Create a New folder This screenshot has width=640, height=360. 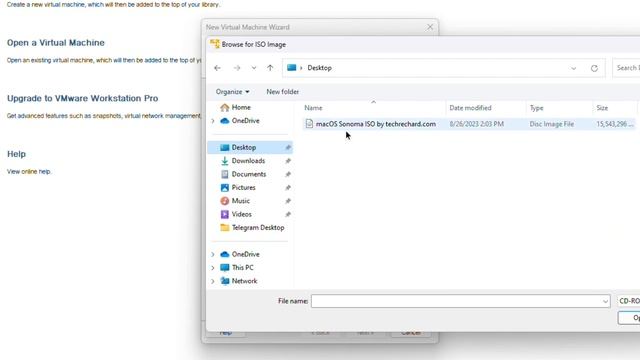[282, 92]
